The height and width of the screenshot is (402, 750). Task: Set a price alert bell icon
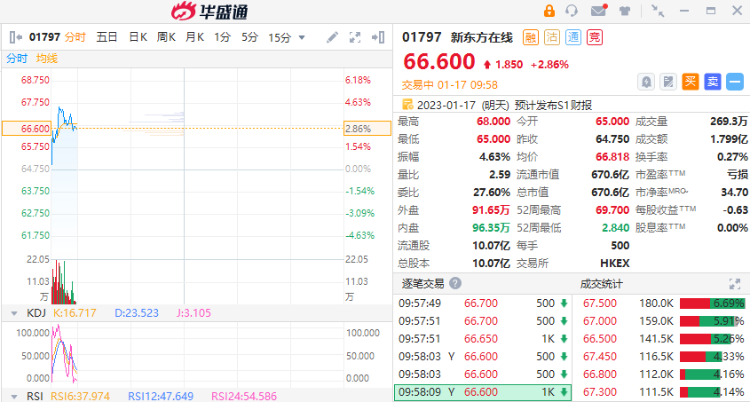(646, 82)
